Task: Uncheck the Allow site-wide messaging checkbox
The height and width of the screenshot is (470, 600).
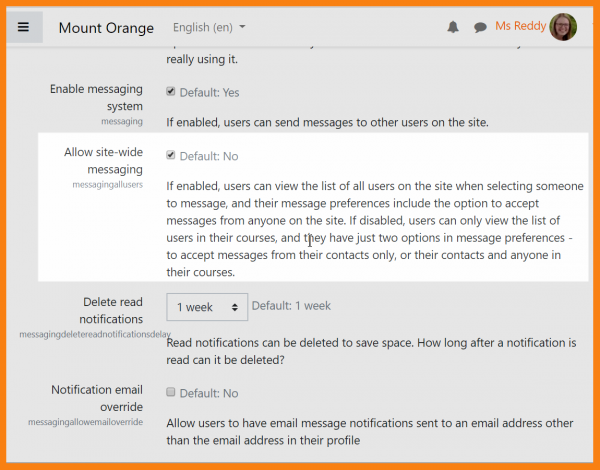Action: point(171,156)
